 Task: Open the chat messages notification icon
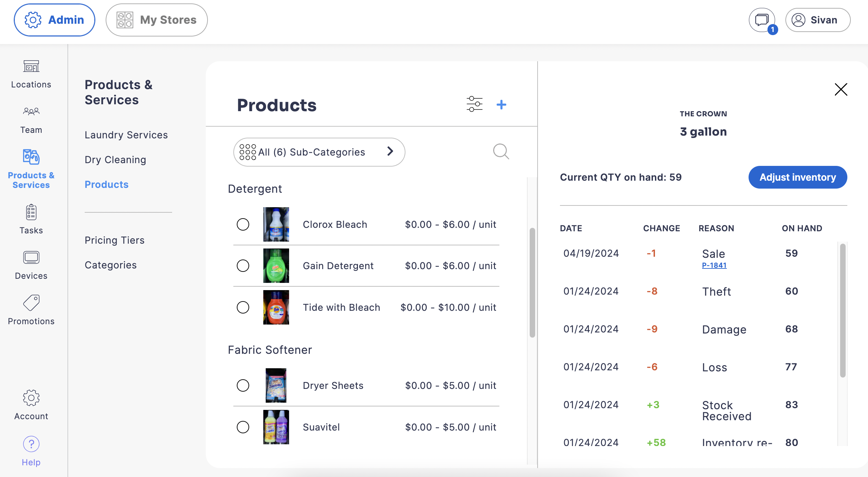[762, 20]
